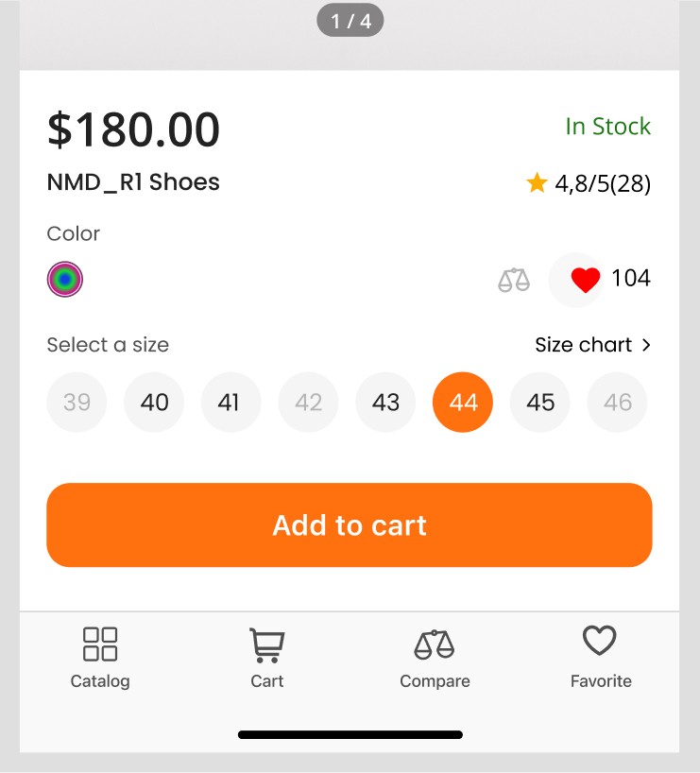
Task: Open the Compare tab in the bottom navigation
Action: (435, 658)
